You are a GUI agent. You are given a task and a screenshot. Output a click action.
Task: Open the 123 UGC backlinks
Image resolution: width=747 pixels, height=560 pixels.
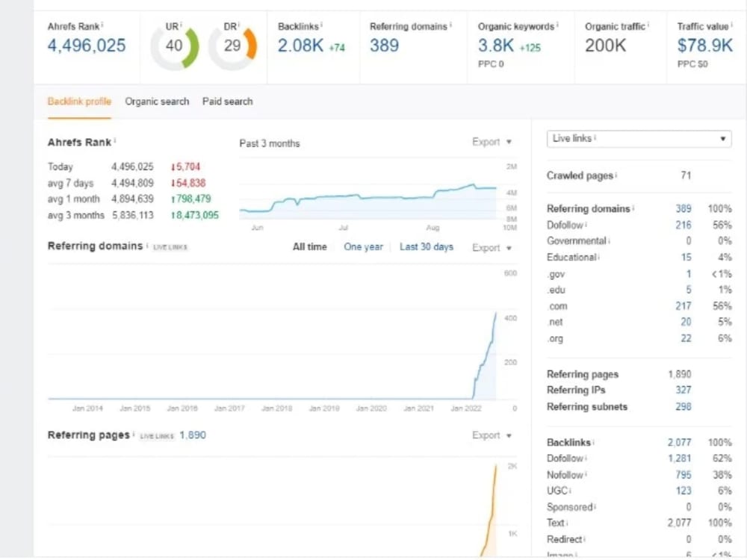pyautogui.click(x=684, y=491)
